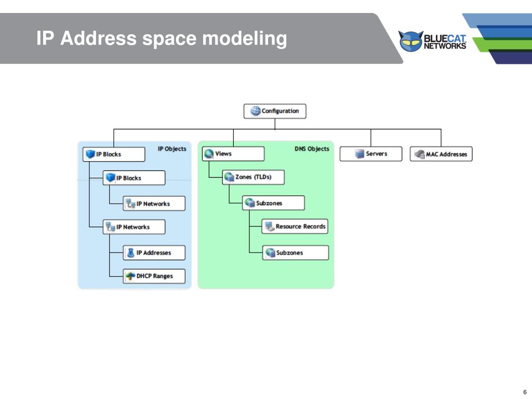Click the Zones (TLDs) icon

tap(229, 177)
